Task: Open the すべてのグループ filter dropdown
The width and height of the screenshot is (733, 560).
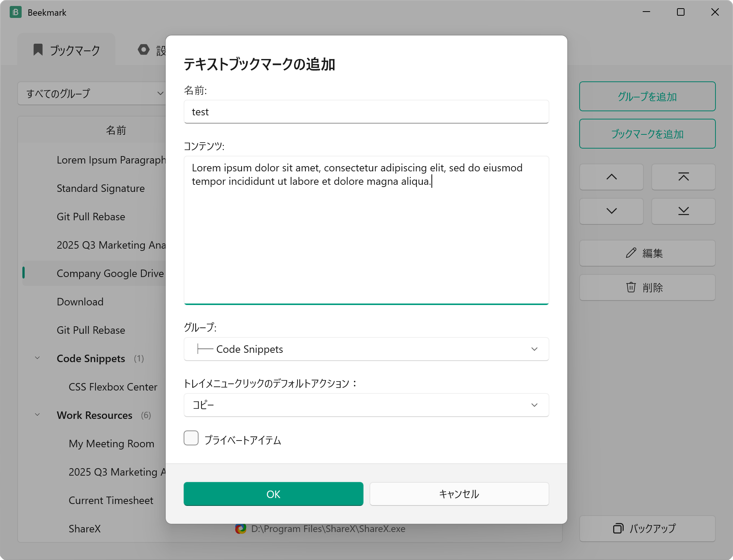Action: (x=92, y=93)
